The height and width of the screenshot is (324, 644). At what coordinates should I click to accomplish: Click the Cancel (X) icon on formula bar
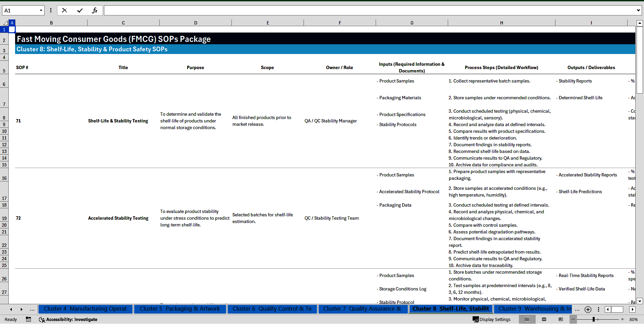click(64, 10)
